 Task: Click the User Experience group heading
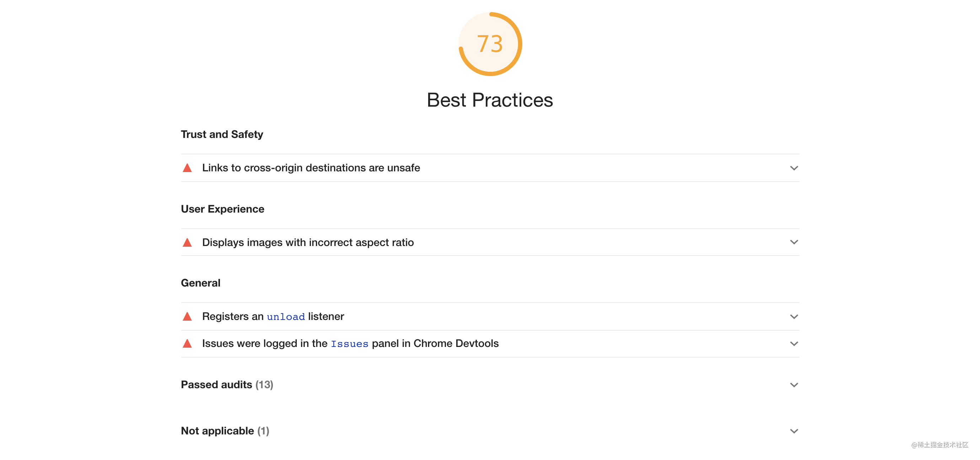tap(222, 209)
